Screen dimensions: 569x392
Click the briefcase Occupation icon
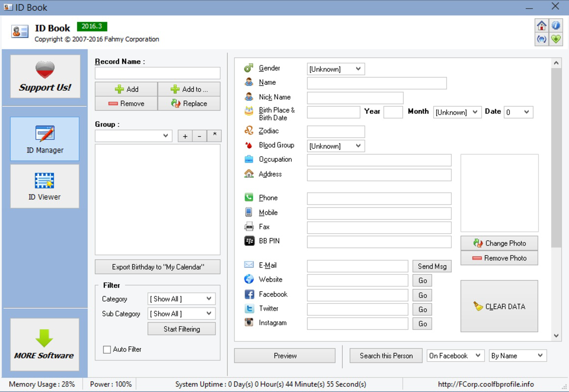click(x=249, y=159)
